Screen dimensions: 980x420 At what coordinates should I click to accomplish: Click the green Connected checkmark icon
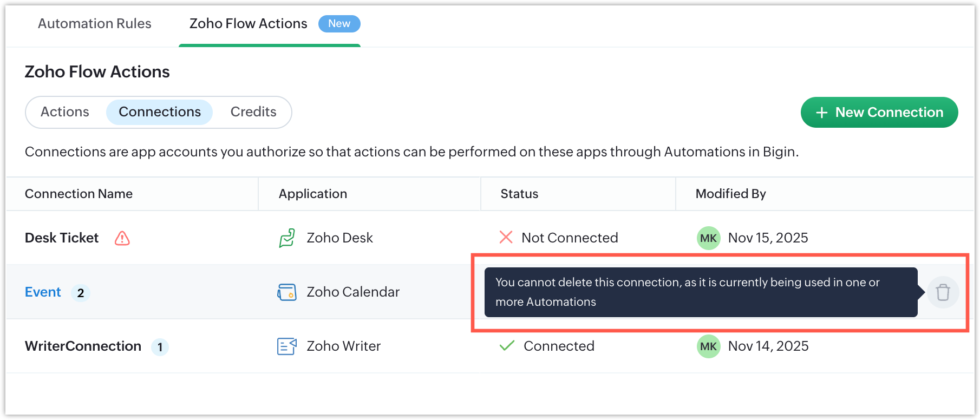[507, 346]
